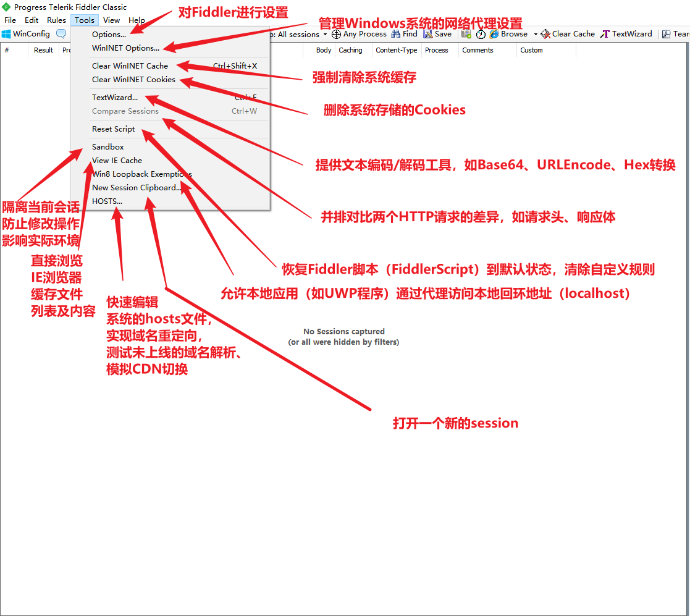The height and width of the screenshot is (616, 690).
Task: Choose View IE Cache
Action: coord(170,161)
